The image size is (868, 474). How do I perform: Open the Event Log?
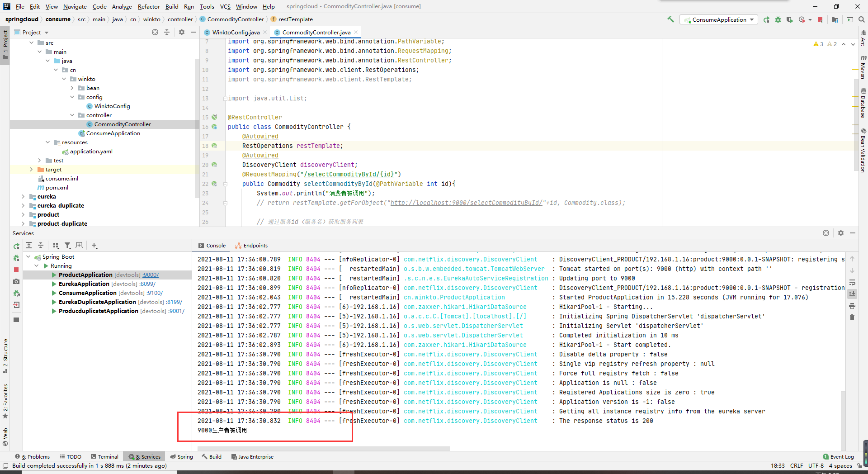(839, 457)
